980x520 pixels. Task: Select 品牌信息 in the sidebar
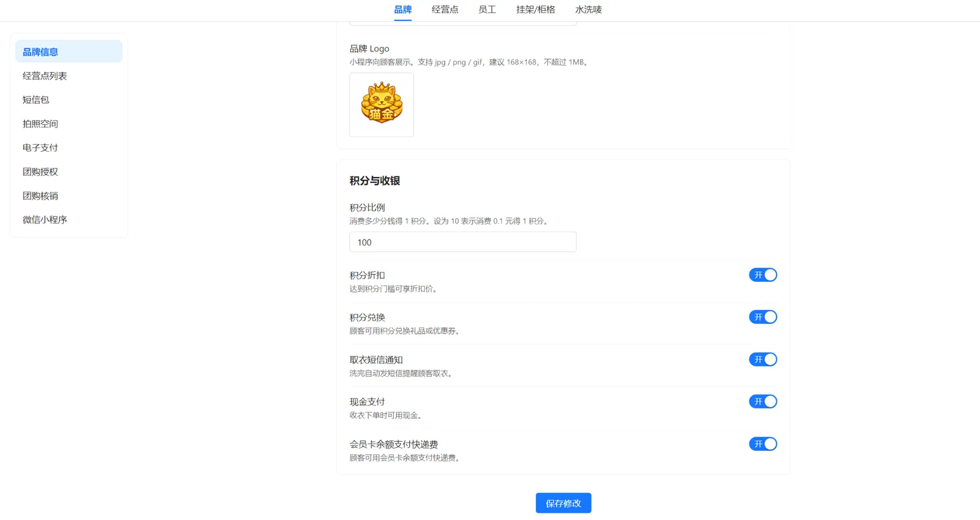click(69, 51)
